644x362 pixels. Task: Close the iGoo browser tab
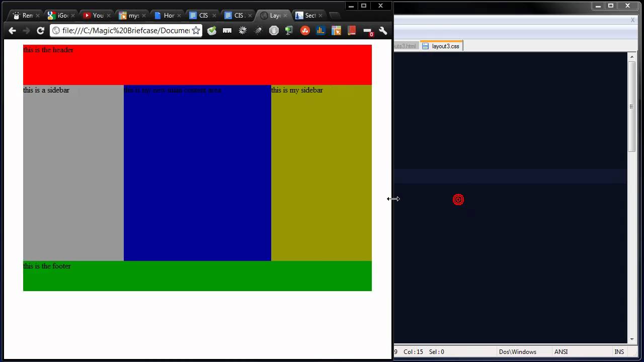pos(72,16)
